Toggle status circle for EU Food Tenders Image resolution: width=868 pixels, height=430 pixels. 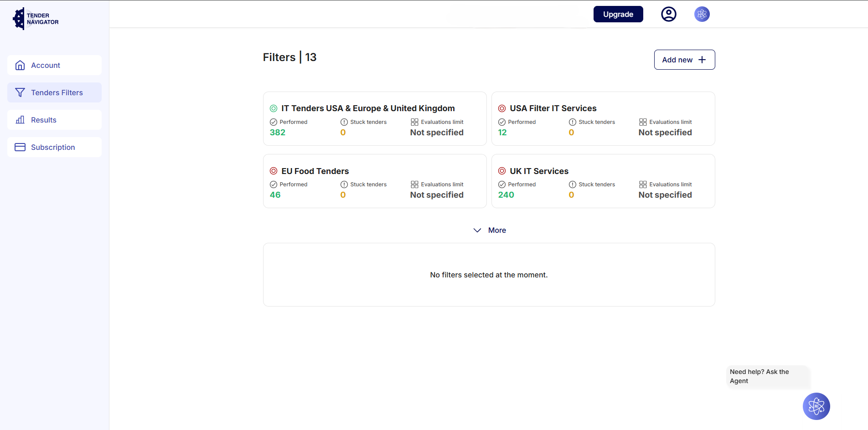click(274, 171)
